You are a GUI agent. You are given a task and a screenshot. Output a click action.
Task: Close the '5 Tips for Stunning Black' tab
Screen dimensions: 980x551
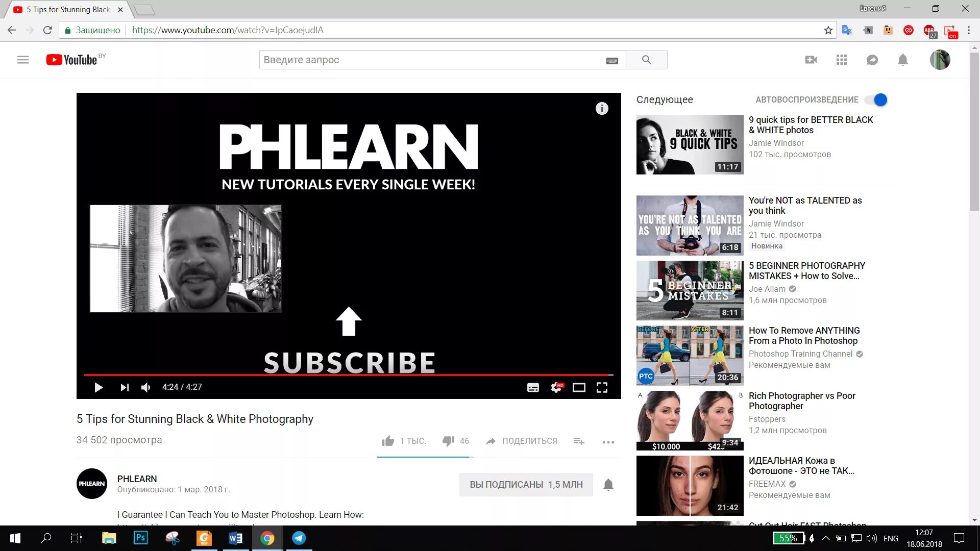click(x=120, y=9)
